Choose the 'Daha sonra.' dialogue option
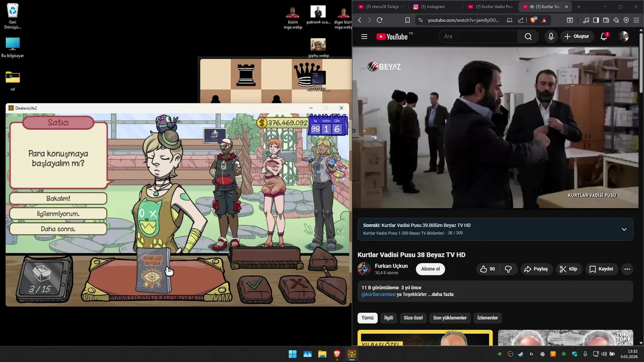 [58, 229]
